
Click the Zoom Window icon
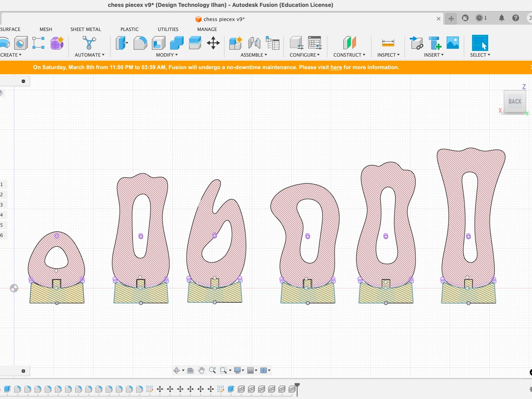223,370
